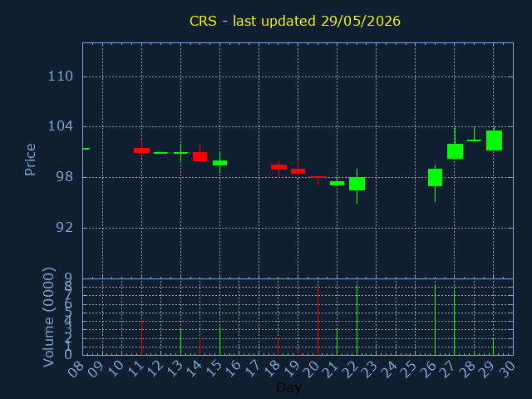
Task: Click the green volume bar on day 27
Action: (455, 323)
